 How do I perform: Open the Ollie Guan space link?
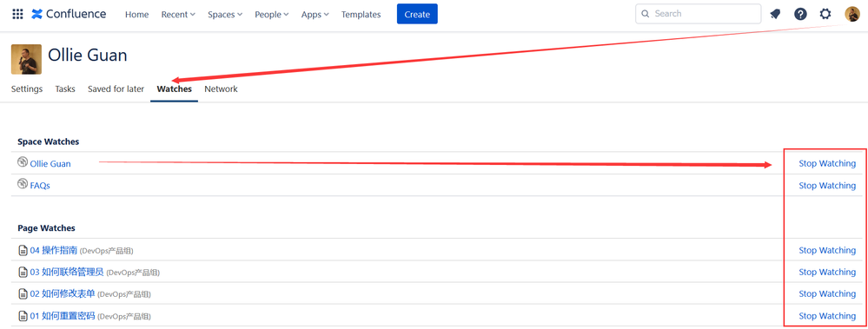pos(50,164)
